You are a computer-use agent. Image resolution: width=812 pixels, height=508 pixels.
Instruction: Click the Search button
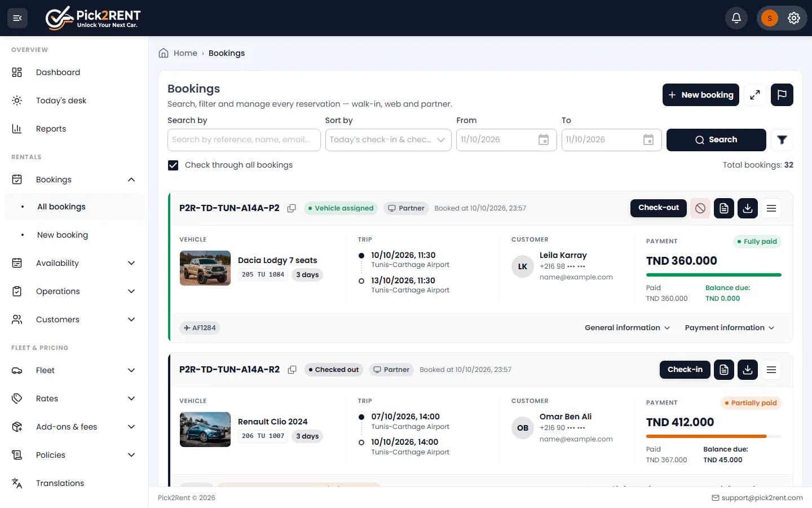[x=716, y=140]
